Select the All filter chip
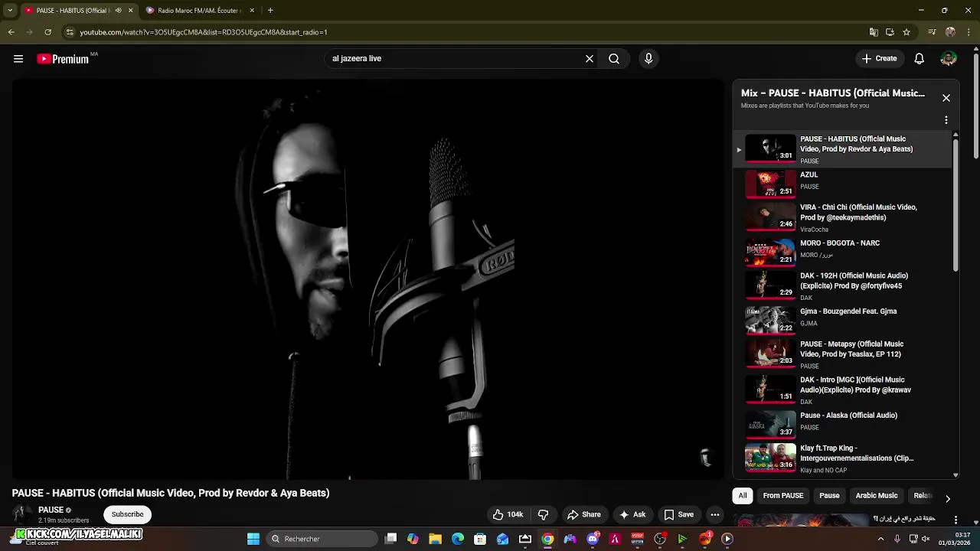This screenshot has width=980, height=551. click(x=743, y=496)
